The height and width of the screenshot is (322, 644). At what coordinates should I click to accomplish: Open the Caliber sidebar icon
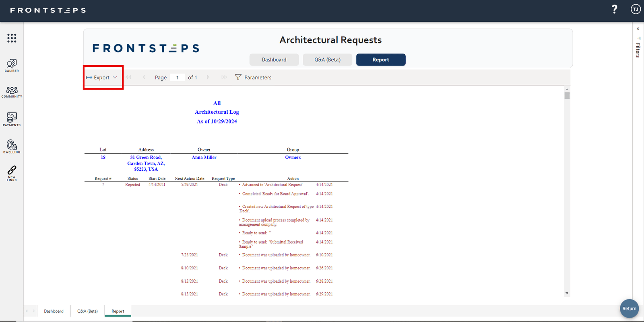[x=12, y=66]
